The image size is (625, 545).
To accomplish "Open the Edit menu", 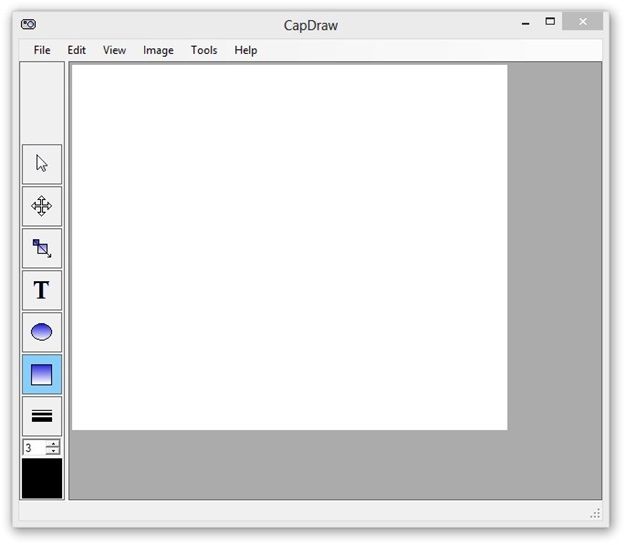I will (76, 50).
